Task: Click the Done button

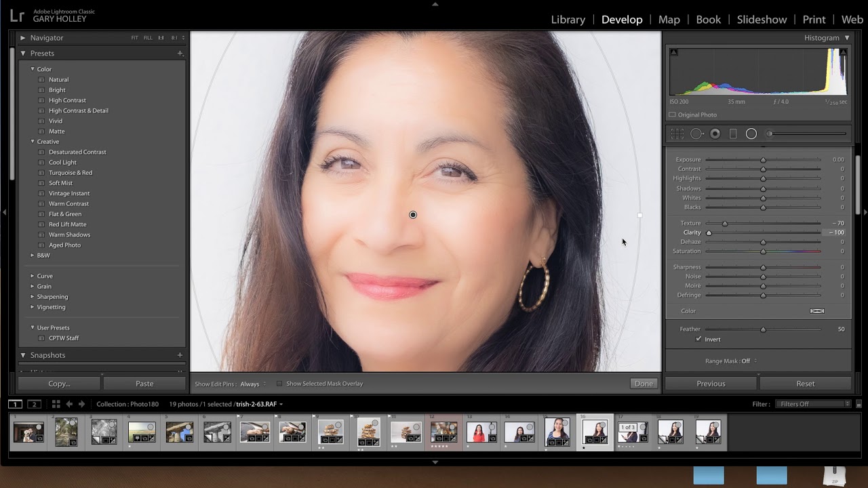Action: point(644,384)
